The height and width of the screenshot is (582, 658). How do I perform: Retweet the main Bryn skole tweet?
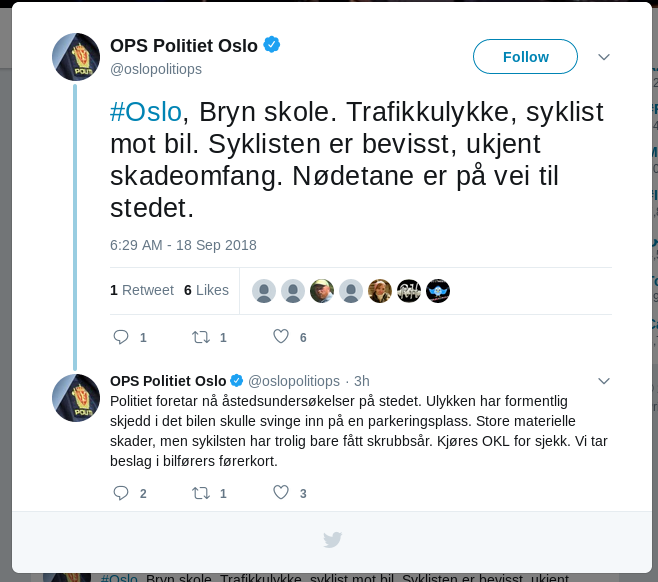pos(199,338)
